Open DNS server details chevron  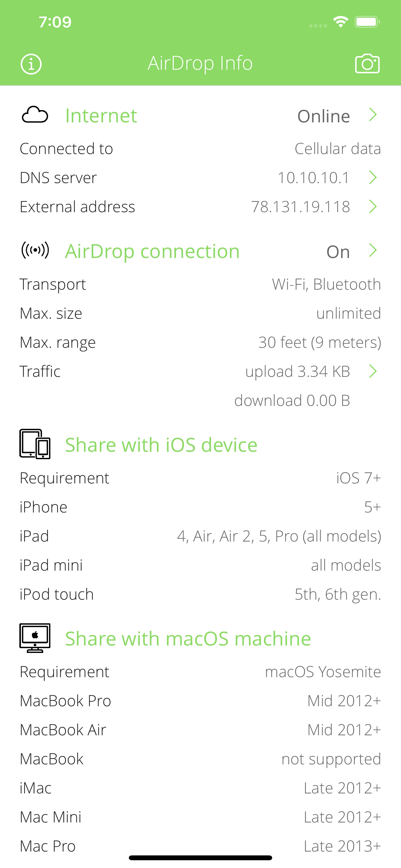pos(373,178)
